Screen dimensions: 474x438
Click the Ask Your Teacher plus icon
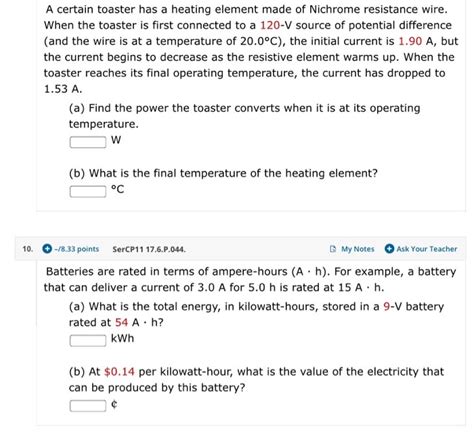pyautogui.click(x=389, y=249)
